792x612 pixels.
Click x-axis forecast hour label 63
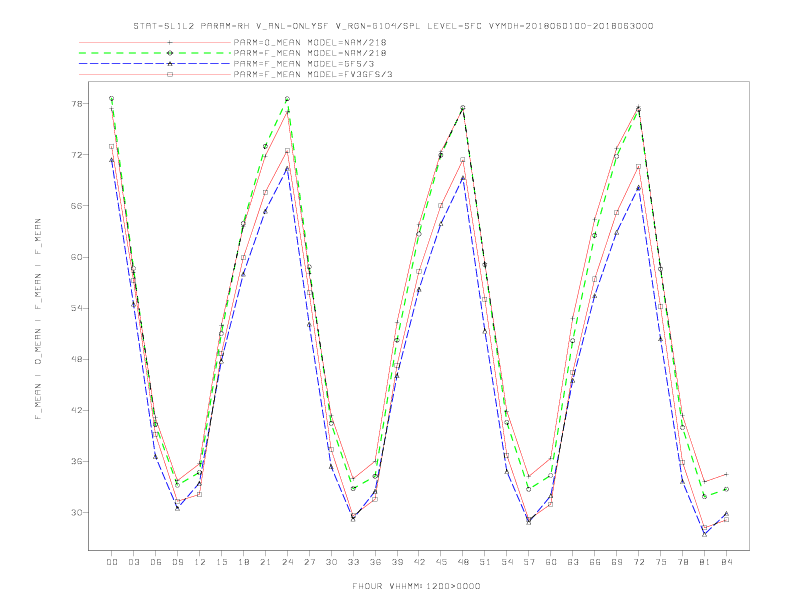click(573, 562)
